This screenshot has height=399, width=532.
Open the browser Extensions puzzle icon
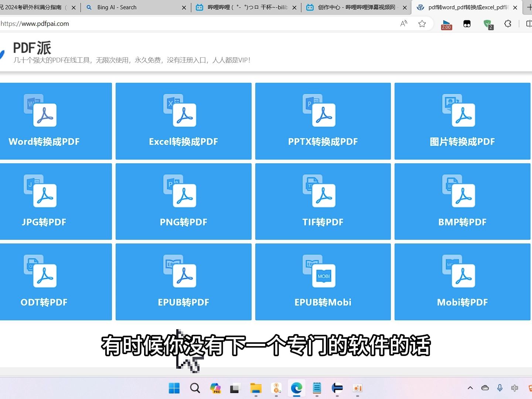(x=508, y=24)
